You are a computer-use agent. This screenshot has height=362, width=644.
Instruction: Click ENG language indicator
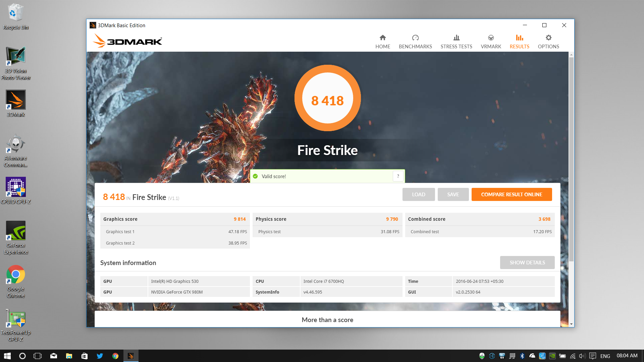pos(605,356)
